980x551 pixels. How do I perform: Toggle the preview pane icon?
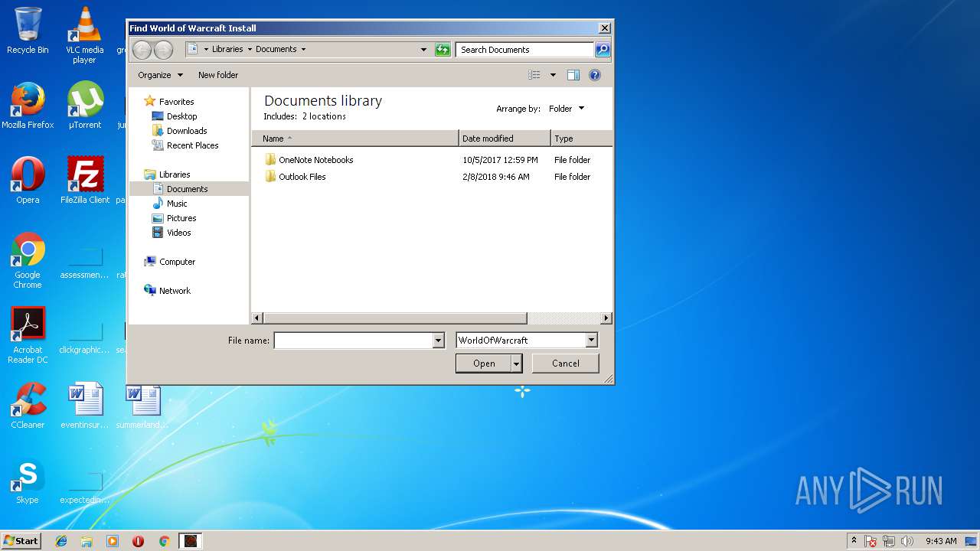point(573,75)
